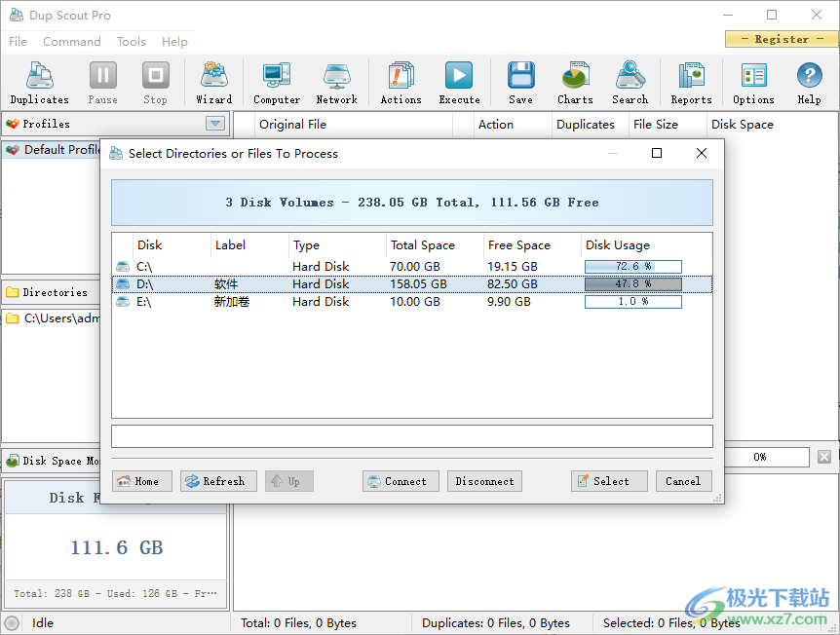Screen dimensions: 840x635
Task: Open the Help menu
Action: (174, 41)
